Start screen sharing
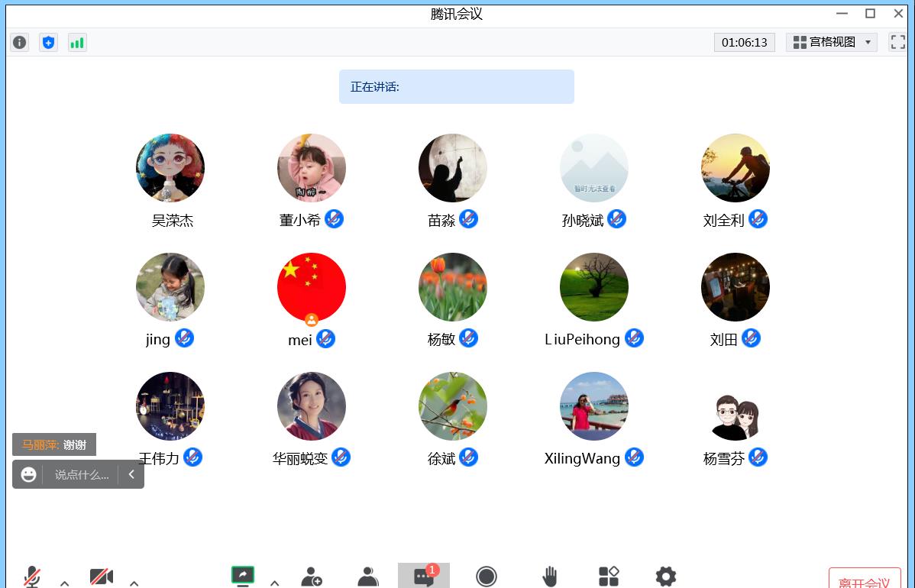 coord(243,576)
